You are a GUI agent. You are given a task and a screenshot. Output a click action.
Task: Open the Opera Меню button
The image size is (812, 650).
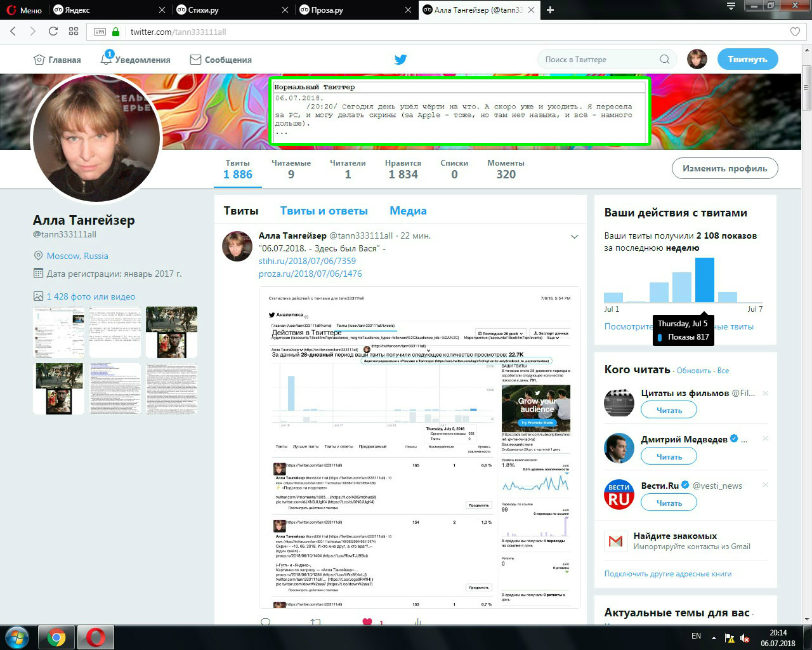coord(23,10)
